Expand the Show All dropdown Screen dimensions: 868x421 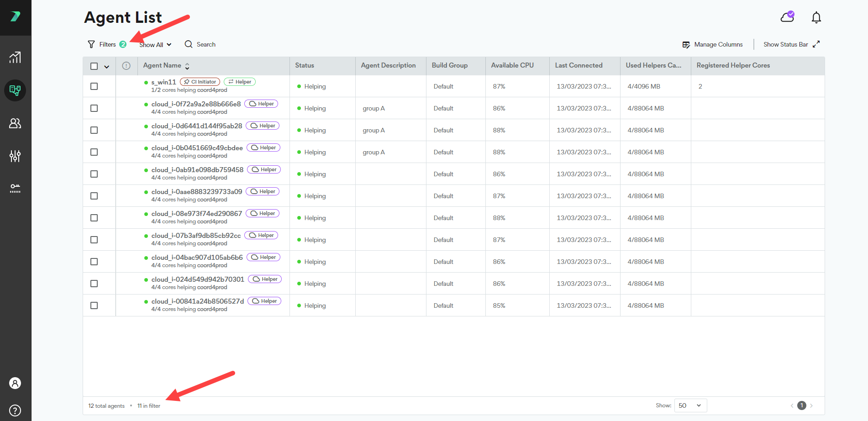155,45
